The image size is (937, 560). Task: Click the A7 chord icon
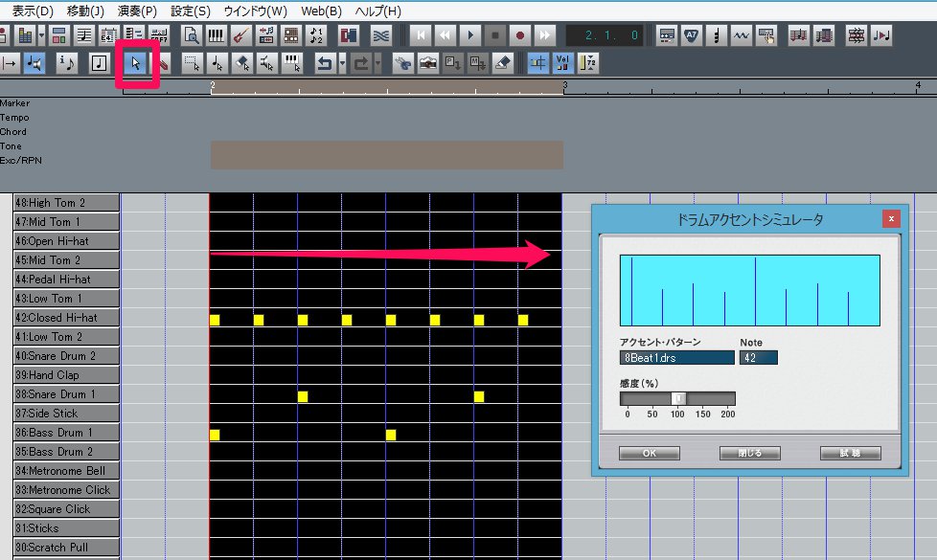coord(692,35)
